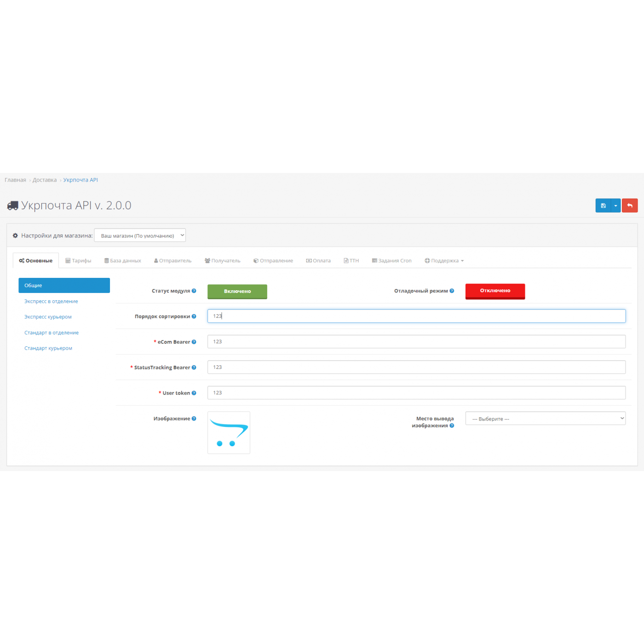Toggle the green Включено module status
Viewport: 644px width, 644px height.
pyautogui.click(x=237, y=291)
